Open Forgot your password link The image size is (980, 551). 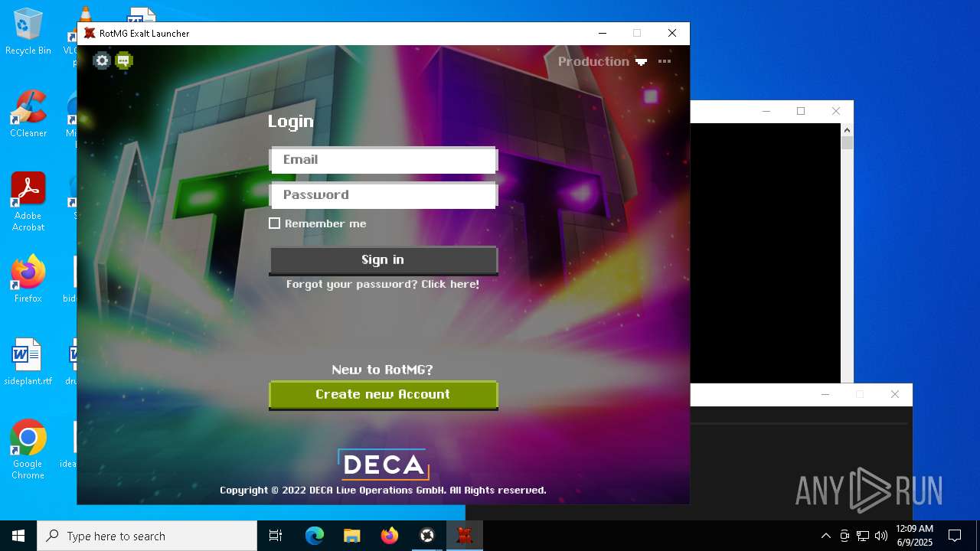click(x=383, y=284)
